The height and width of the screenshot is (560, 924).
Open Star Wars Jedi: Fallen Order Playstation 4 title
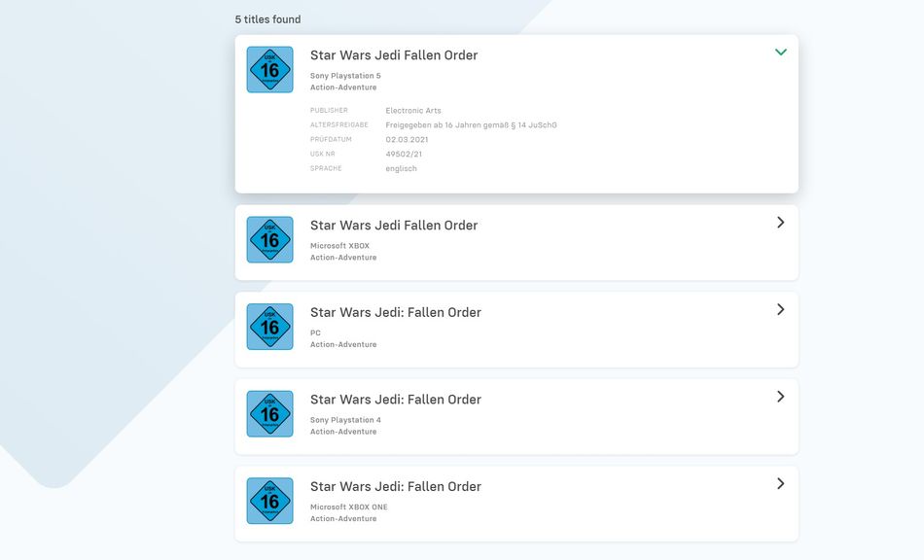[396, 400]
